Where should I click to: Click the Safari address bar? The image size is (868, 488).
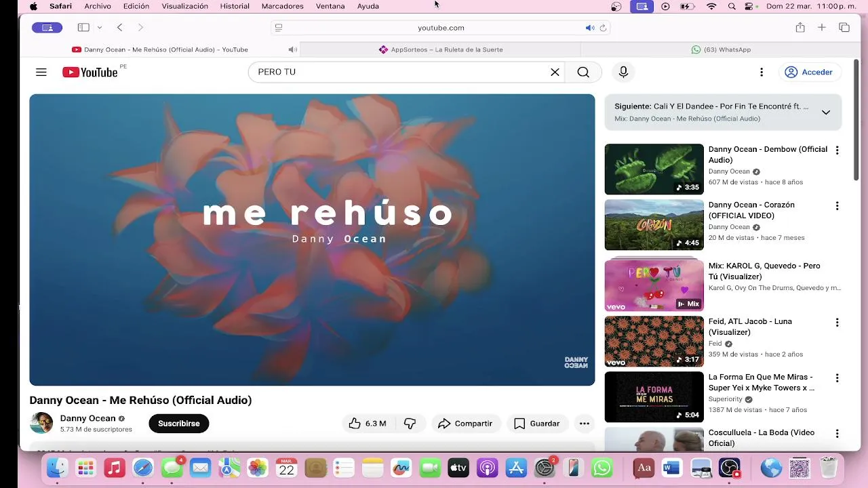point(441,28)
